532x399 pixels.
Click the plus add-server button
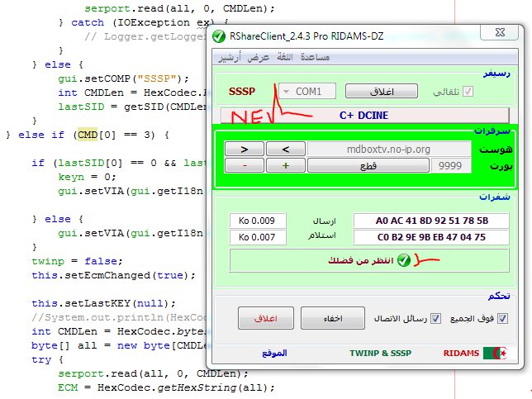(x=286, y=165)
